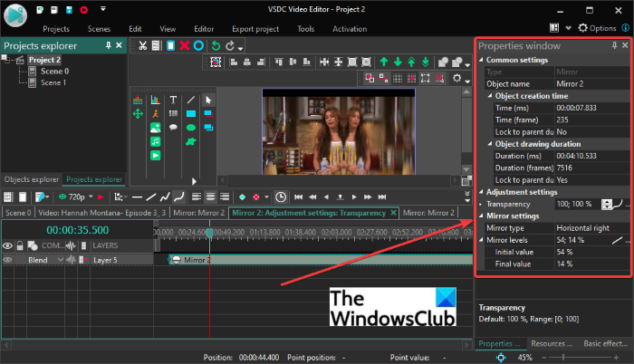
Task: Click the Mirror type value Horizontal right
Action: pyautogui.click(x=592, y=228)
